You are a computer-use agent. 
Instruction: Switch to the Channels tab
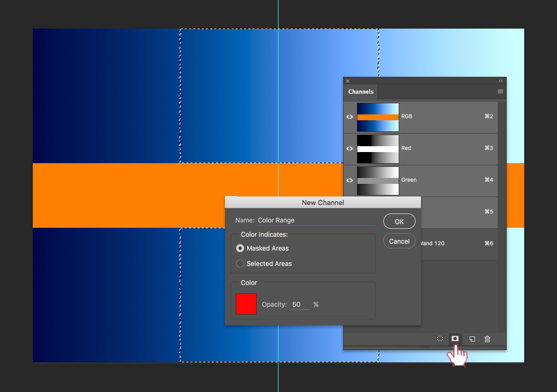tap(361, 92)
